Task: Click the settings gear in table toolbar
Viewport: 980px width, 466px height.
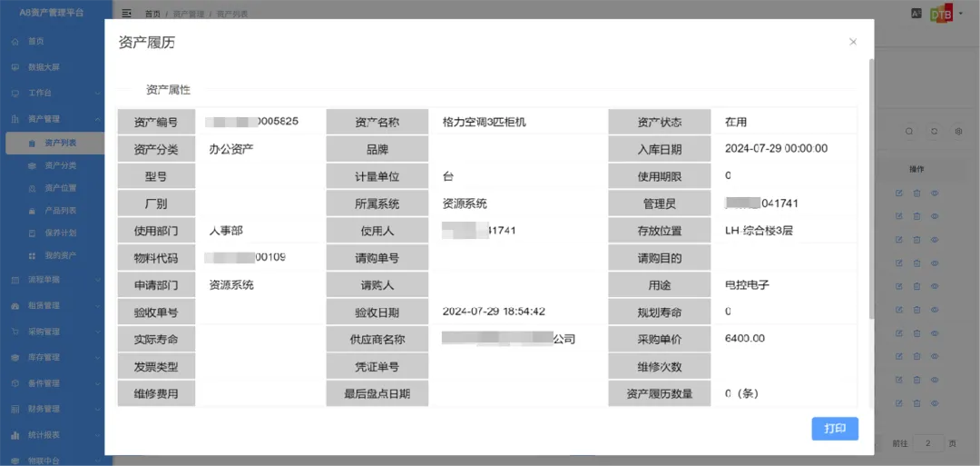Action: pos(959,132)
